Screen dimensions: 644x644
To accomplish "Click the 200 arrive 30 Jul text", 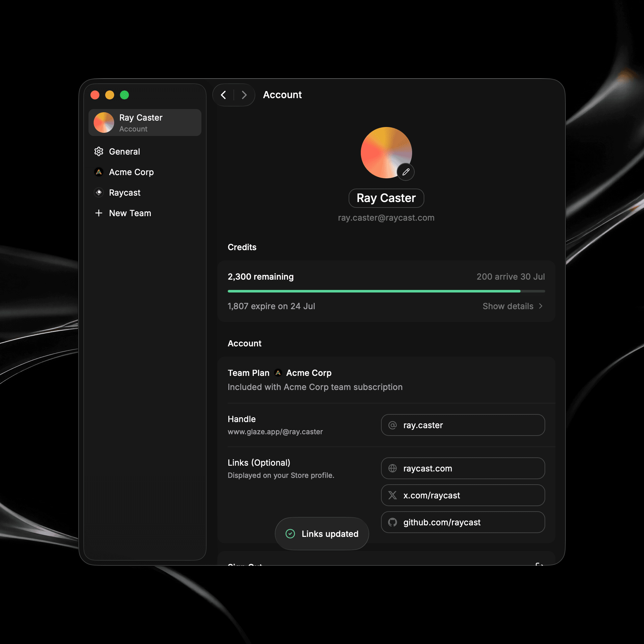I will [x=511, y=277].
